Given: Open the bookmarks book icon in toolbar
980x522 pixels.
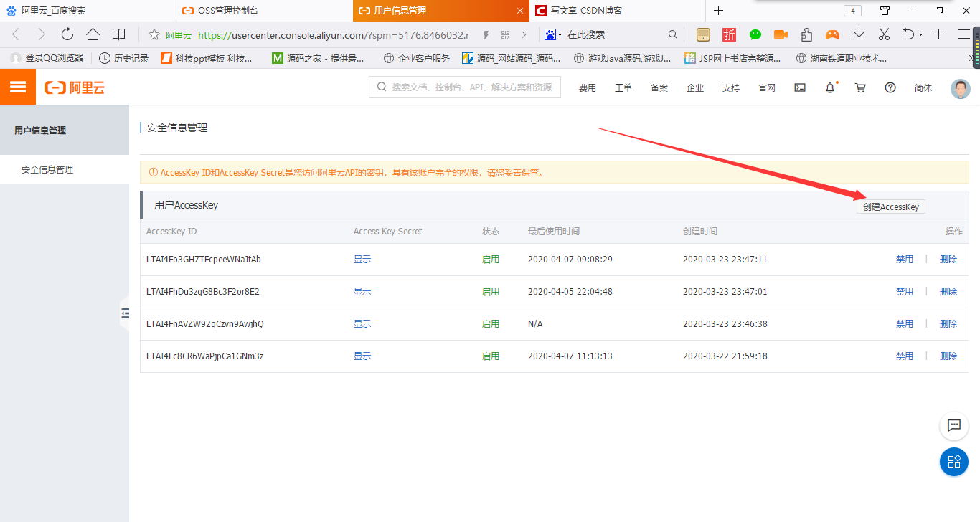Looking at the screenshot, I should pyautogui.click(x=119, y=34).
